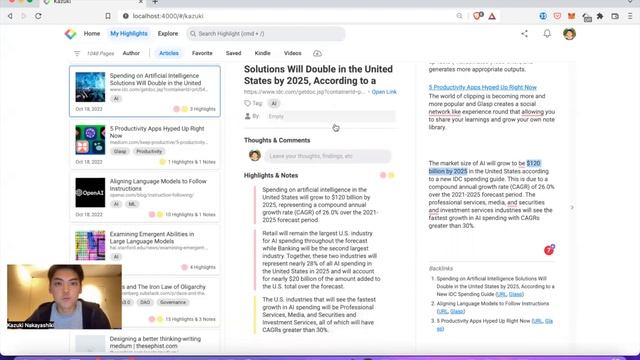The height and width of the screenshot is (360, 640).
Task: Click the Pocket extension icon
Action: 557,16
